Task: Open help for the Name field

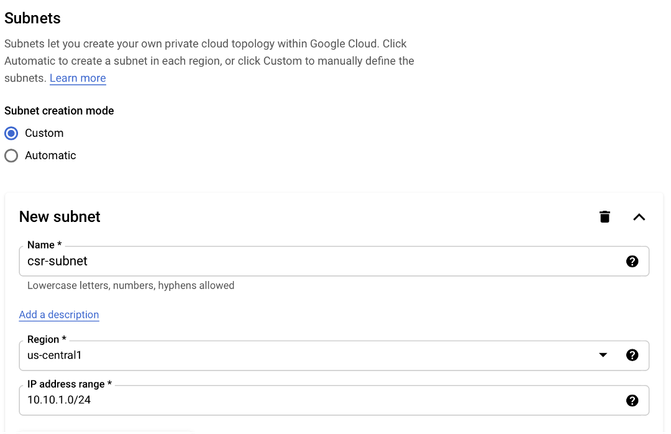Action: click(632, 262)
